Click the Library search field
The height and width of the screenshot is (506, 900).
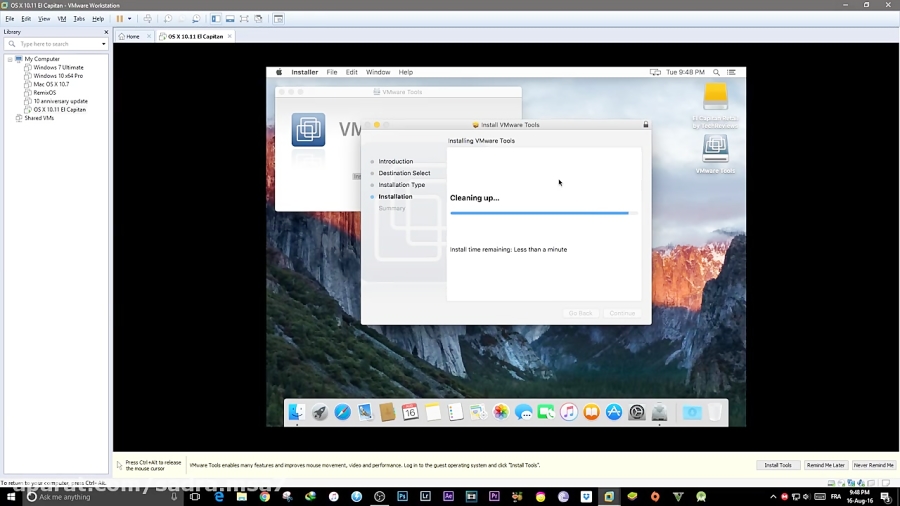click(x=56, y=44)
